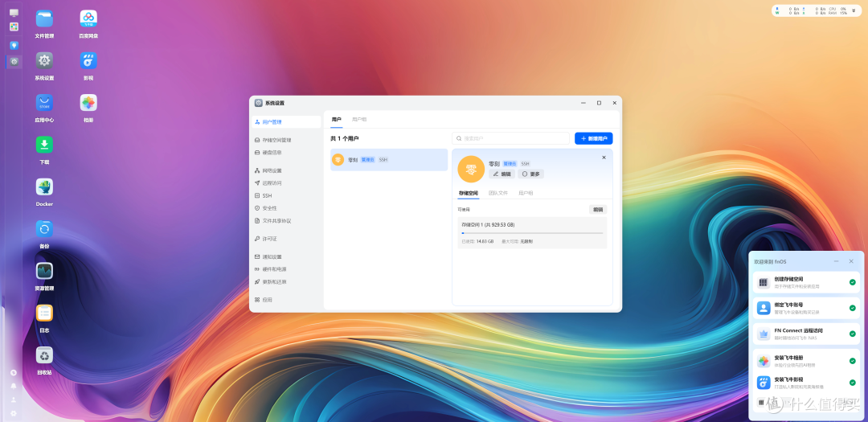Click the 存储空间 1 (共 929.53 GB) text
This screenshot has height=422, width=868.
[489, 225]
